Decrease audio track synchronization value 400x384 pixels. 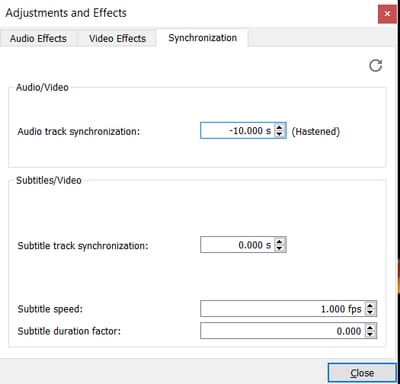tap(280, 134)
